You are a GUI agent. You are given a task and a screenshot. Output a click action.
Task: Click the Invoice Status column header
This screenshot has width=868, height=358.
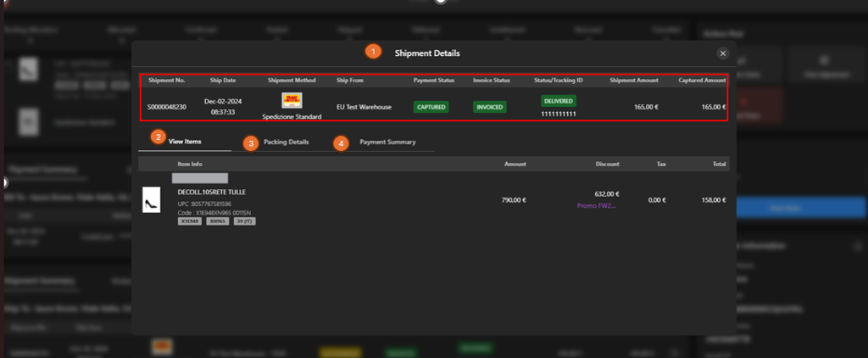point(492,81)
